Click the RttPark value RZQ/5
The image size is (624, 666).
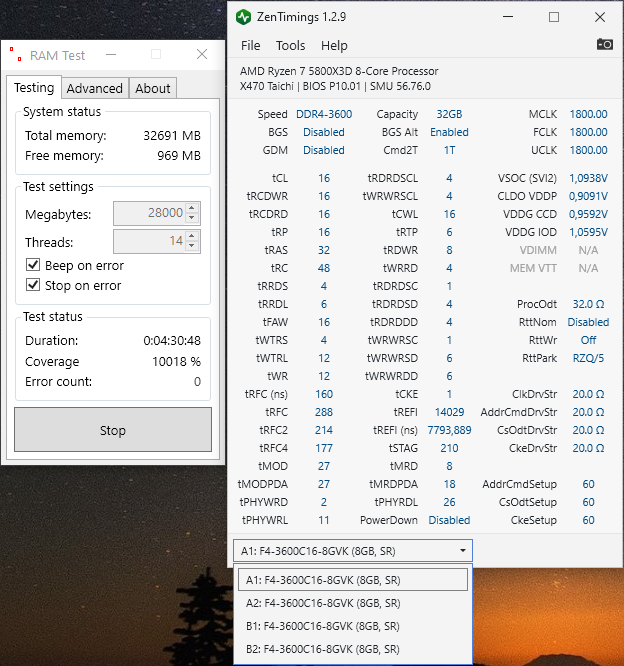(x=588, y=358)
